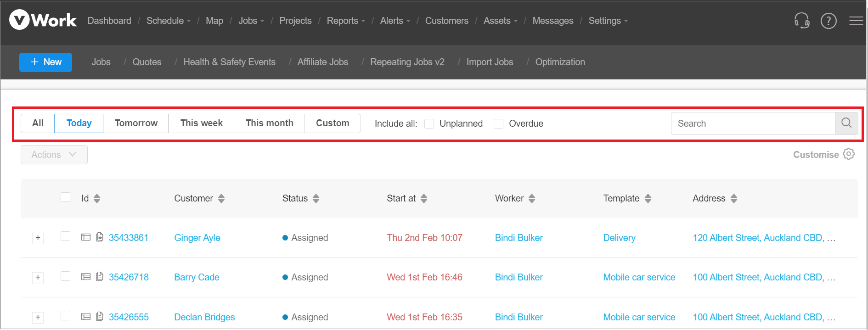Tick the Unplanned checkbox
This screenshot has height=330, width=868.
[429, 123]
